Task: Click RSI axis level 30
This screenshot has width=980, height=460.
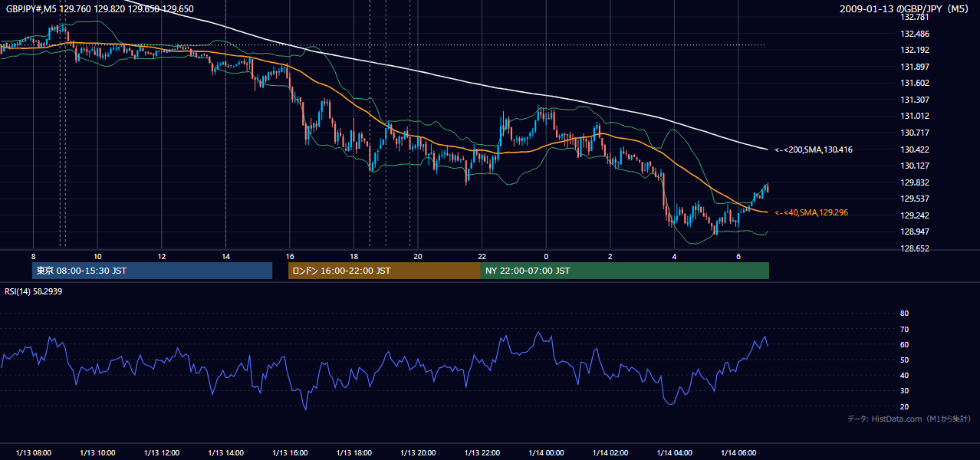Action: tap(904, 391)
